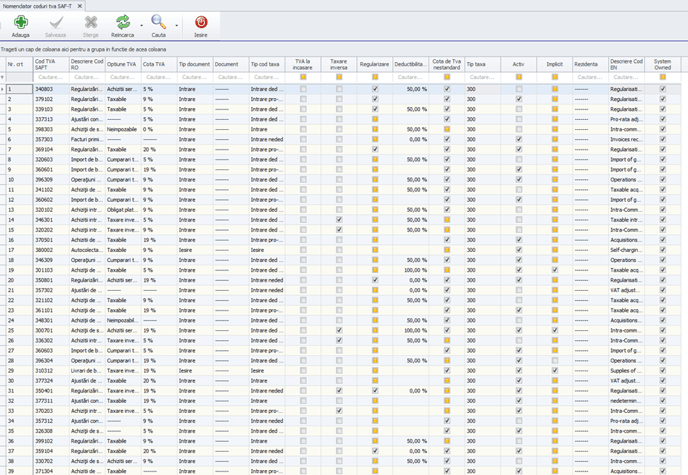Click the Salveaza checkmark icon
The width and height of the screenshot is (688, 475).
tap(56, 21)
